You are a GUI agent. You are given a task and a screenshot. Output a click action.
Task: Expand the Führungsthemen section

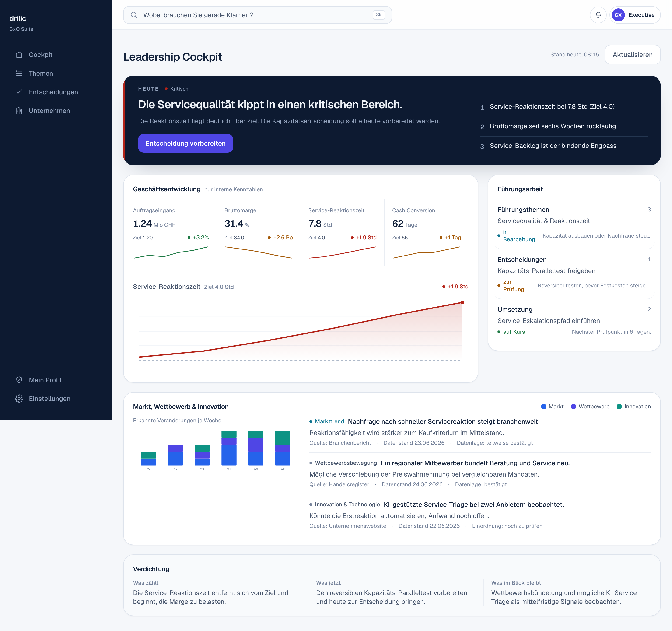click(574, 210)
